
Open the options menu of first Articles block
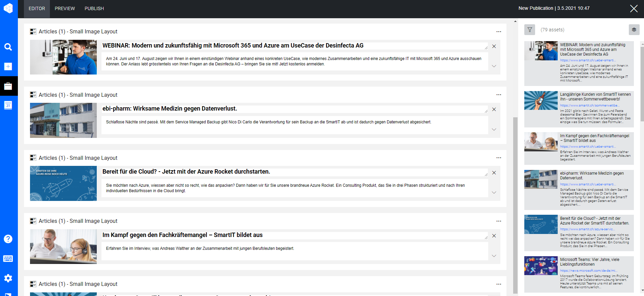[x=499, y=31]
